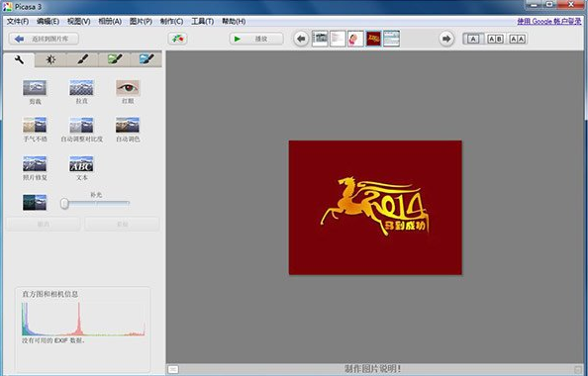Screen dimensions: 588x376
Task: Click the 补光 fill light slider
Action: coord(95,203)
